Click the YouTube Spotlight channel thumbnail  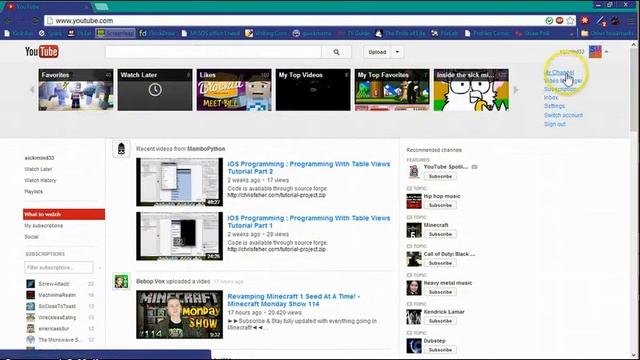[x=414, y=172]
